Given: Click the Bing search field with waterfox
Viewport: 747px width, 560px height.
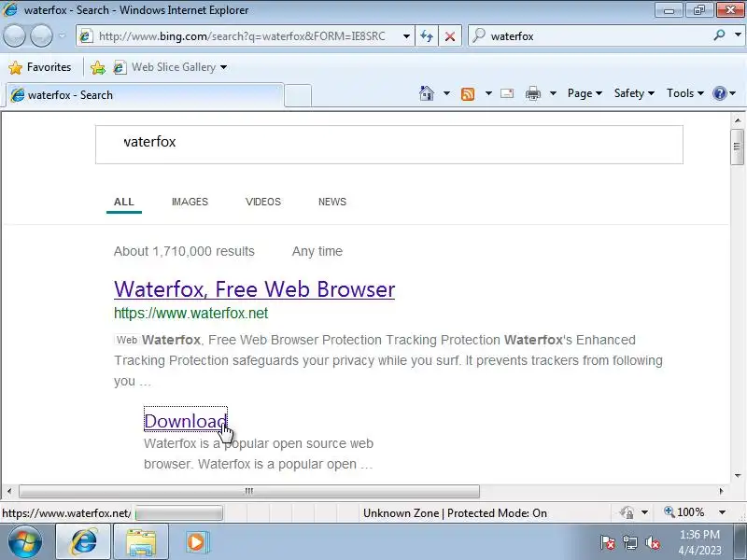Looking at the screenshot, I should (388, 145).
